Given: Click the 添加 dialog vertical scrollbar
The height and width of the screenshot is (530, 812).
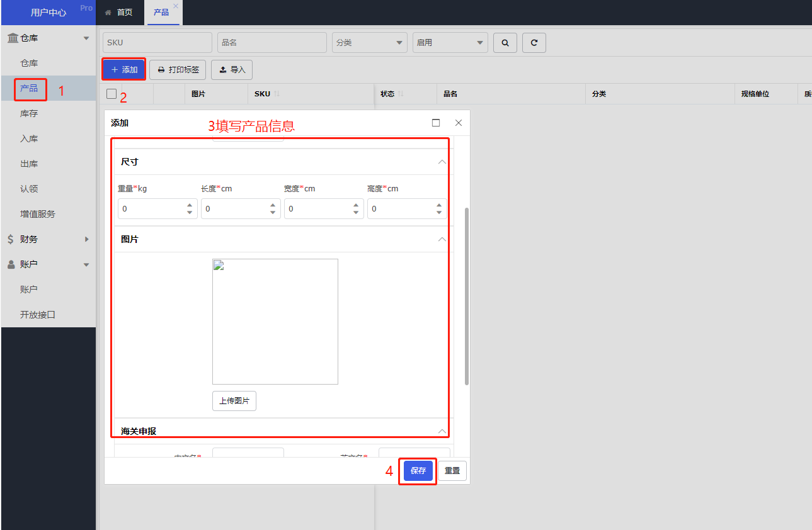Looking at the screenshot, I should tap(467, 296).
